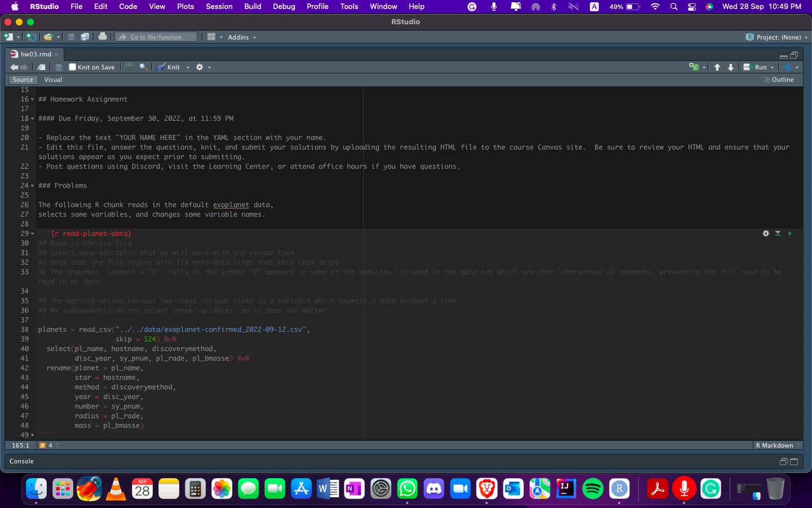Click the print document icon

pos(102,37)
